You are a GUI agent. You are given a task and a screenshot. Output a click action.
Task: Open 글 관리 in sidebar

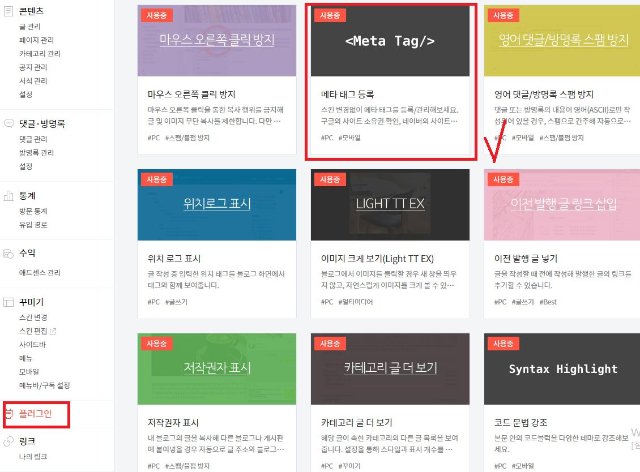tap(30, 27)
